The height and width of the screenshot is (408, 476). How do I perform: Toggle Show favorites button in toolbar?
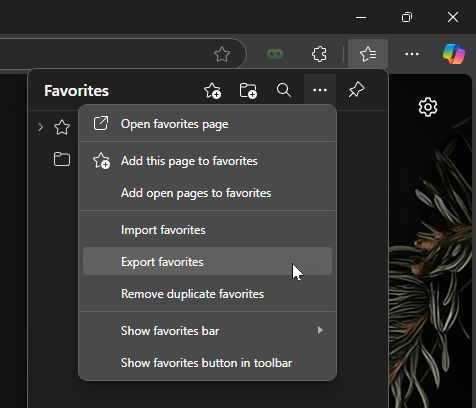pyautogui.click(x=207, y=363)
